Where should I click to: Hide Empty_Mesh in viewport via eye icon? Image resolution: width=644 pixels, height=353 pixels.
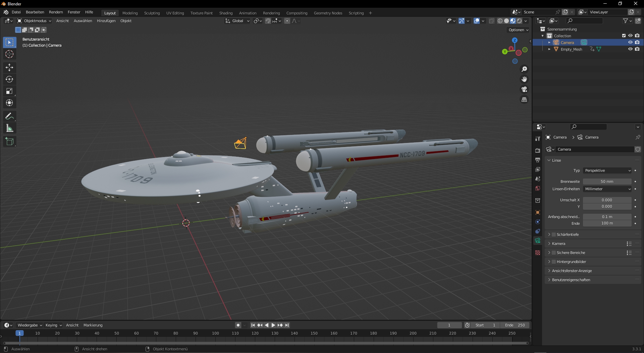630,49
